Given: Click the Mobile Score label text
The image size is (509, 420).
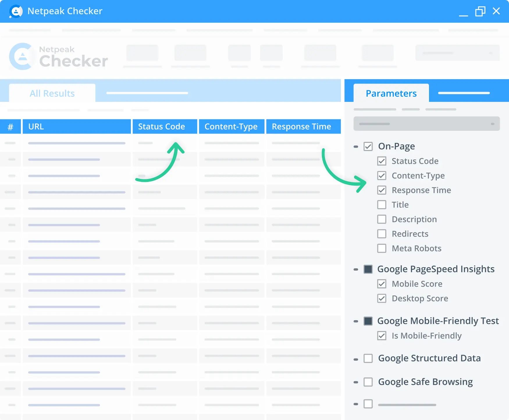Looking at the screenshot, I should click(417, 284).
